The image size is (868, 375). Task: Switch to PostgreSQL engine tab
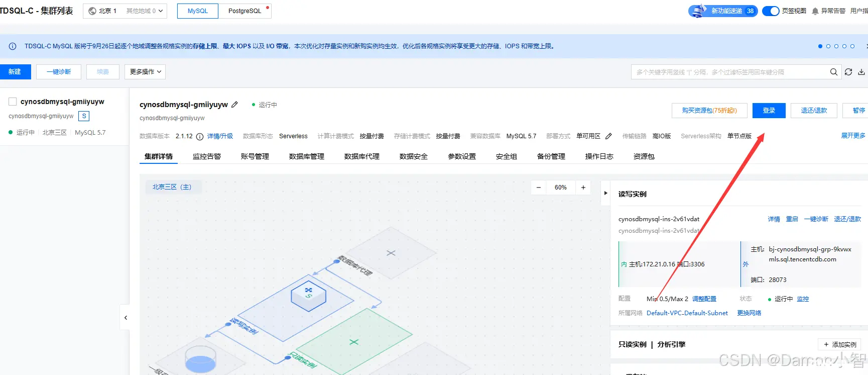[x=245, y=11]
